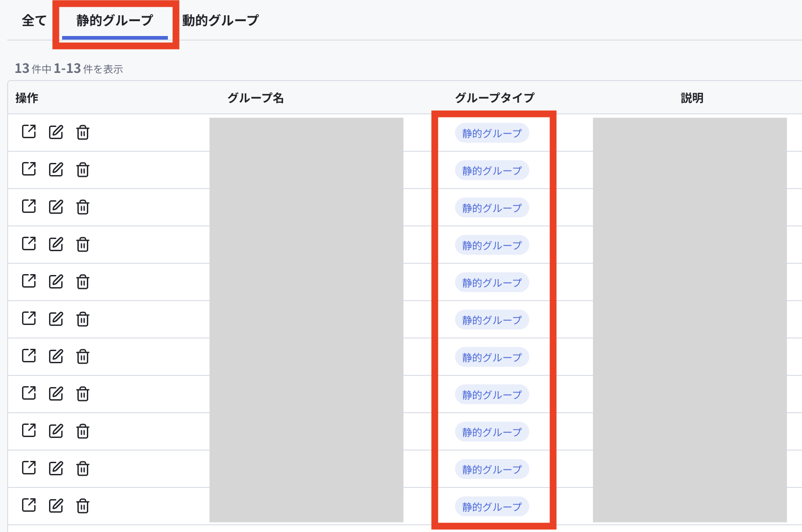Open the tenth row's group
The height and width of the screenshot is (532, 802).
click(29, 468)
